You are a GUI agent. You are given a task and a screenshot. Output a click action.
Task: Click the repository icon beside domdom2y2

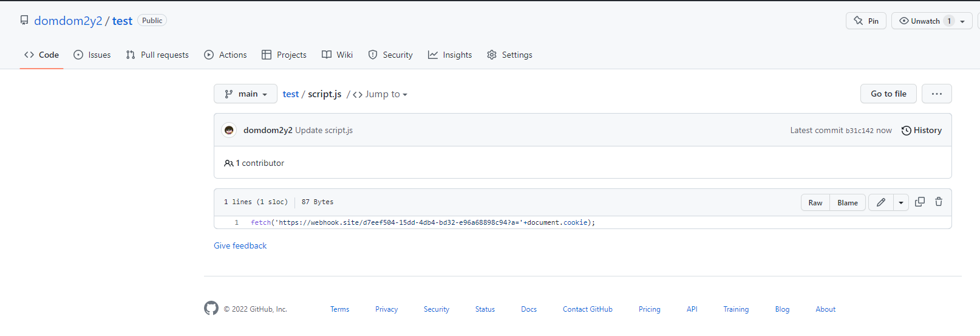[x=24, y=21]
